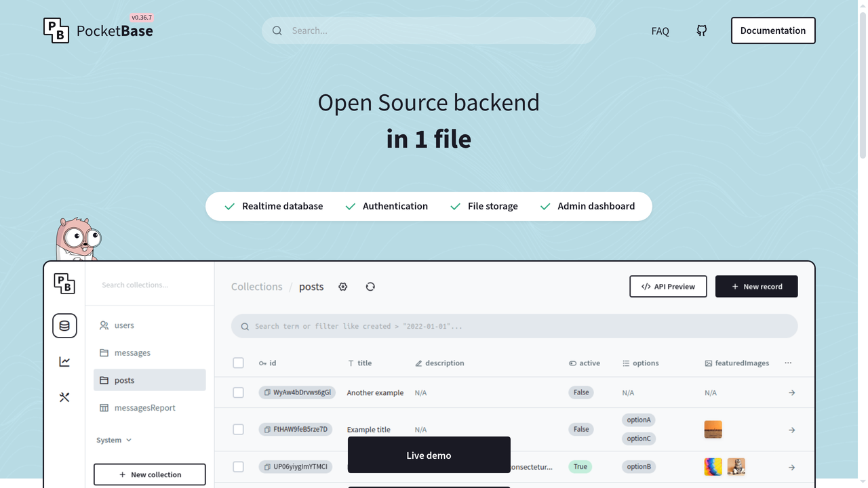Open the logs chart icon in sidebar
This screenshot has width=868, height=488.
[64, 361]
